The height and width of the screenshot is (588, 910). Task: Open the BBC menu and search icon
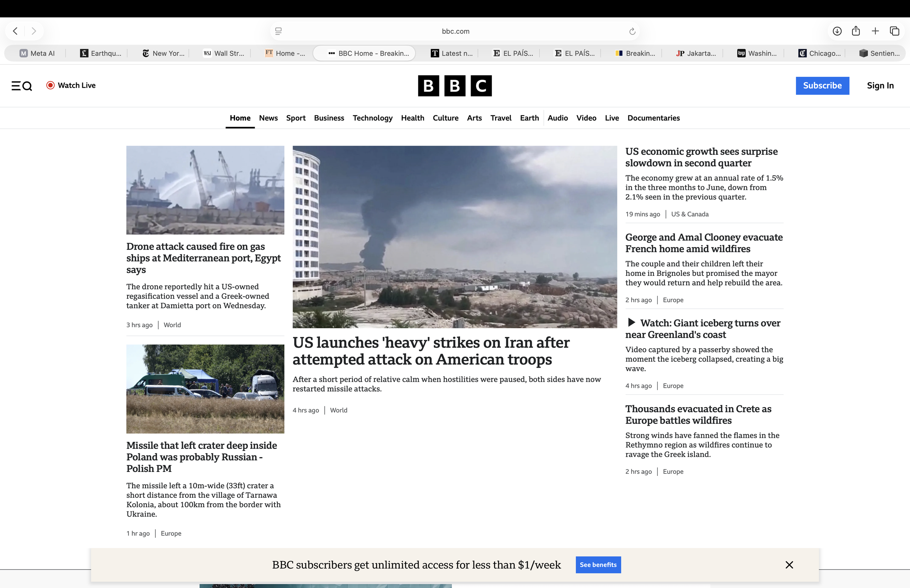21,86
